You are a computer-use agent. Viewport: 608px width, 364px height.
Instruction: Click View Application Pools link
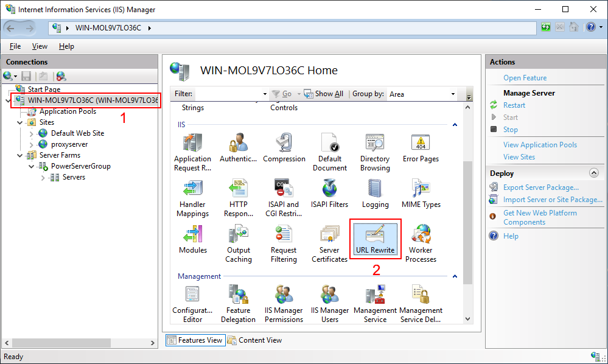click(540, 145)
